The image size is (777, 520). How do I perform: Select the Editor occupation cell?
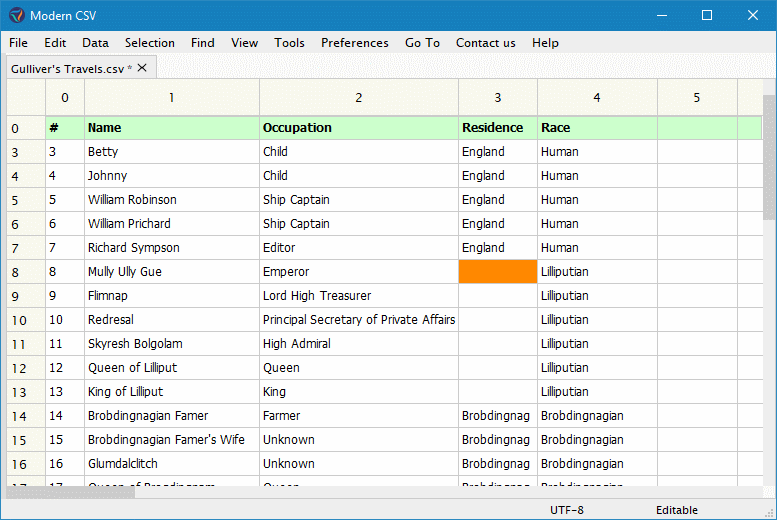point(359,248)
